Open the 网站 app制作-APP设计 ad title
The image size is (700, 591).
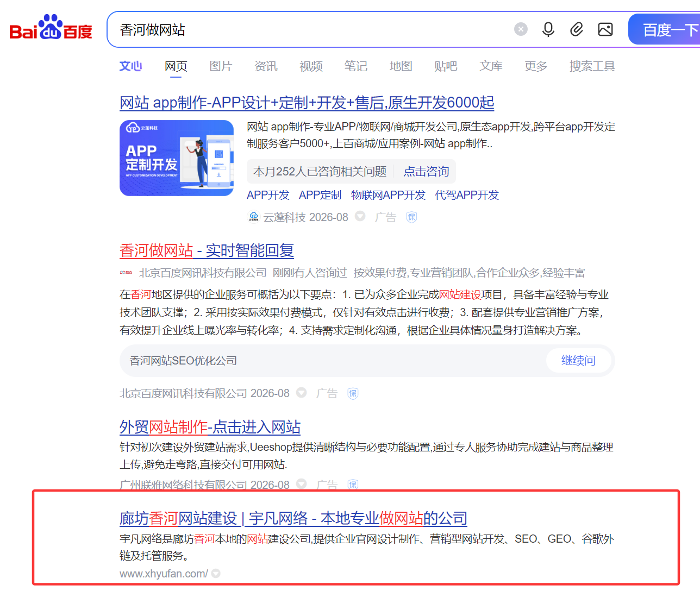coord(307,103)
